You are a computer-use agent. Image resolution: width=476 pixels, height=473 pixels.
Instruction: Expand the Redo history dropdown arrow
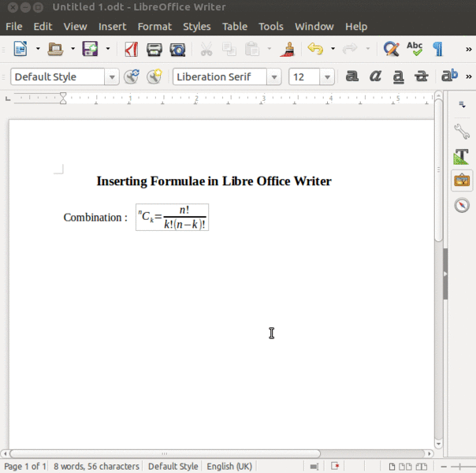367,49
